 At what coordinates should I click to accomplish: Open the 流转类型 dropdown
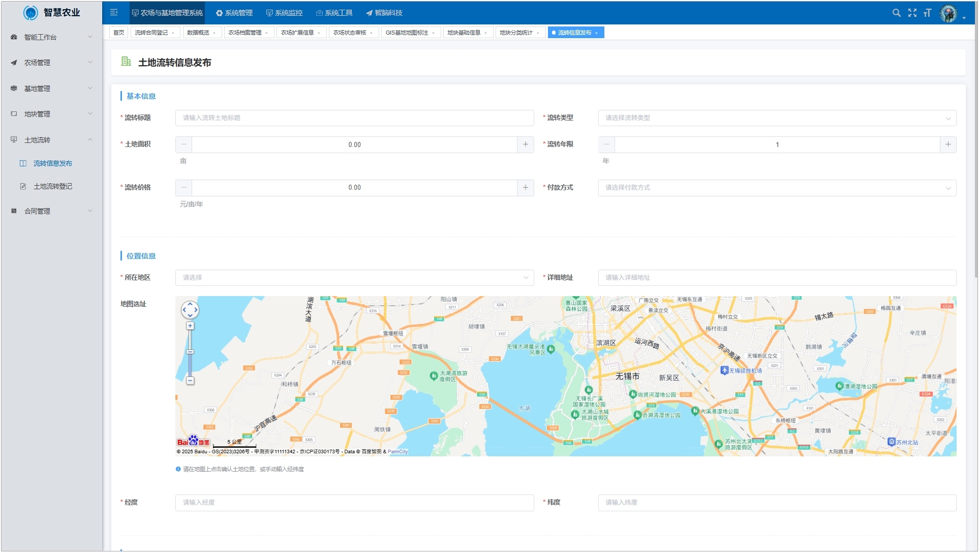[x=776, y=118]
